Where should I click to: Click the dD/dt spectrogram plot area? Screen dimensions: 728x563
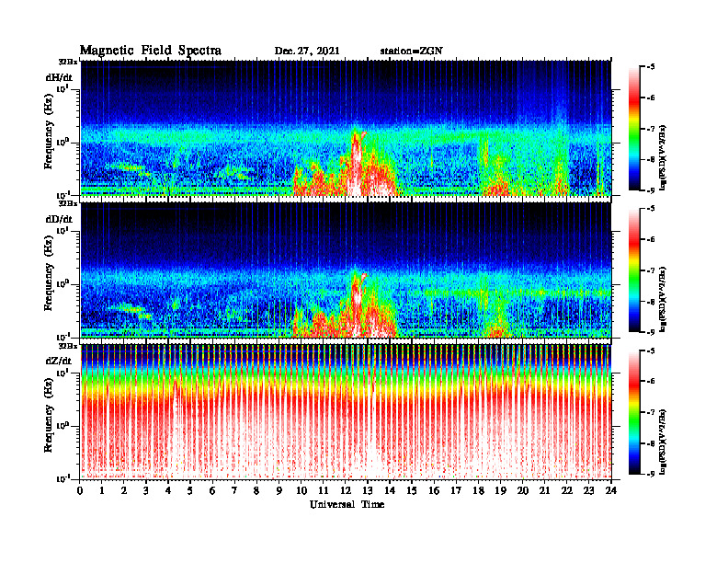[346, 270]
